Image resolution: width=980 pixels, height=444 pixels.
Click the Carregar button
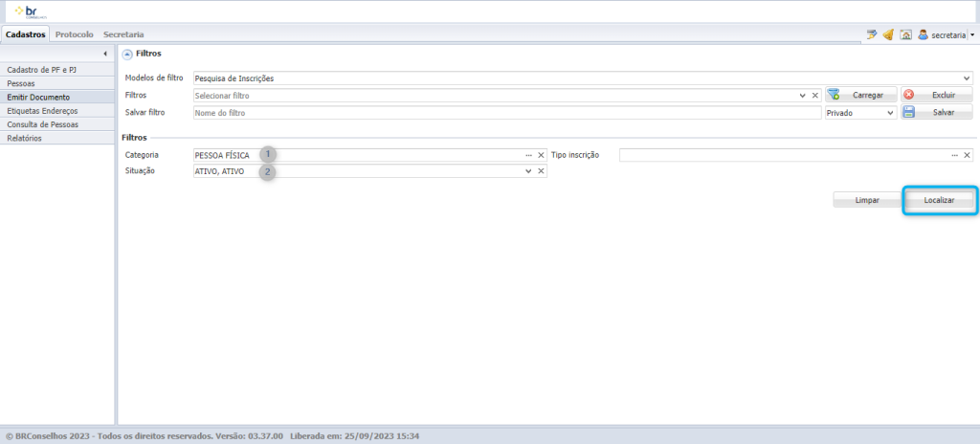click(861, 95)
